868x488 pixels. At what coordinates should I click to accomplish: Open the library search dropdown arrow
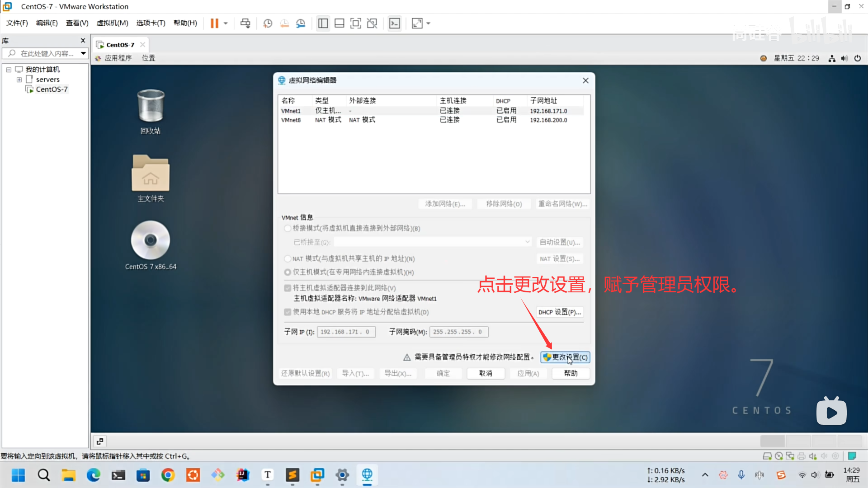click(84, 53)
